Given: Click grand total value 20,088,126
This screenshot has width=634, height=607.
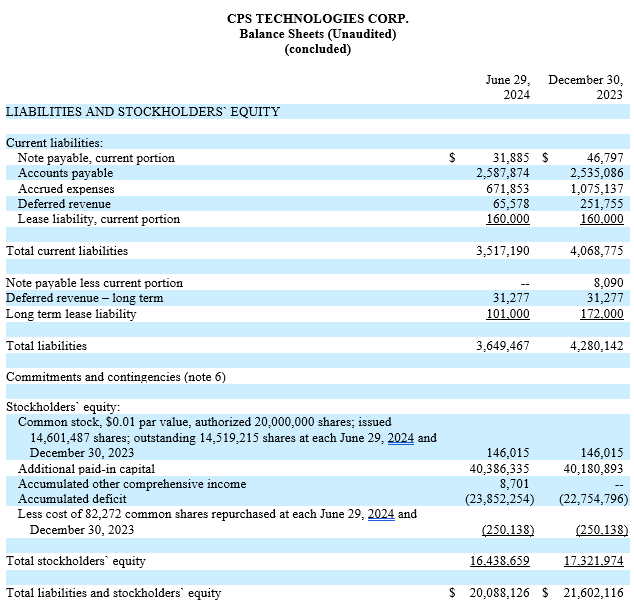Looking at the screenshot, I should (499, 593).
